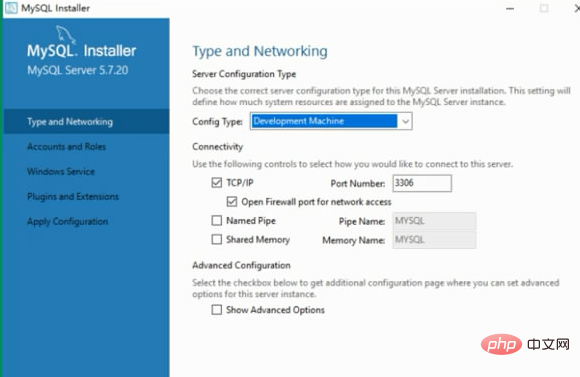Go to Type and Networking step
This screenshot has height=377, width=580.
[87, 121]
